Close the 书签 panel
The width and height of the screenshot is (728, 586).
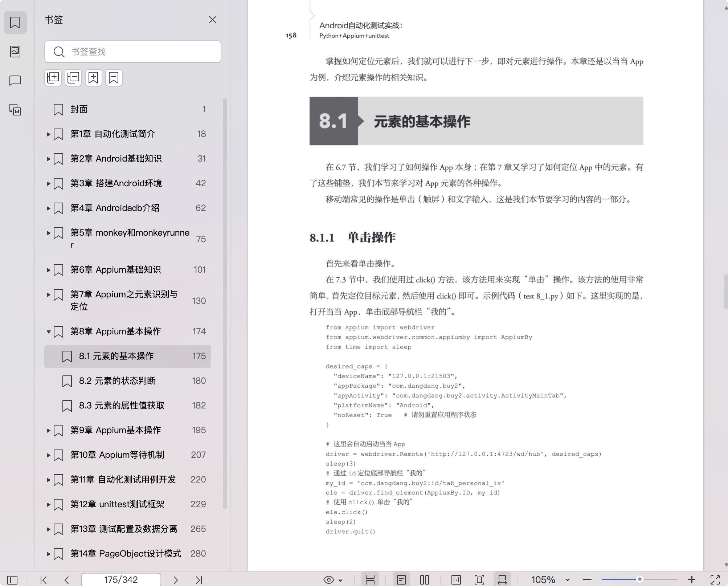213,20
